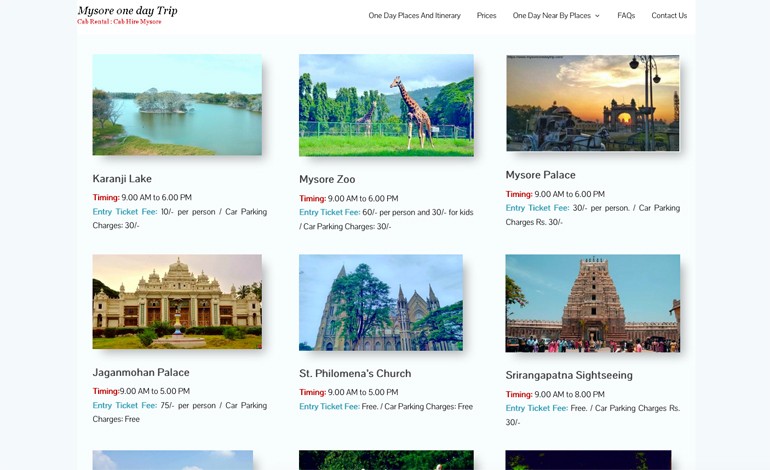Click Mysore Zoo Entry Ticket Fee label
The width and height of the screenshot is (770, 470).
coord(330,212)
